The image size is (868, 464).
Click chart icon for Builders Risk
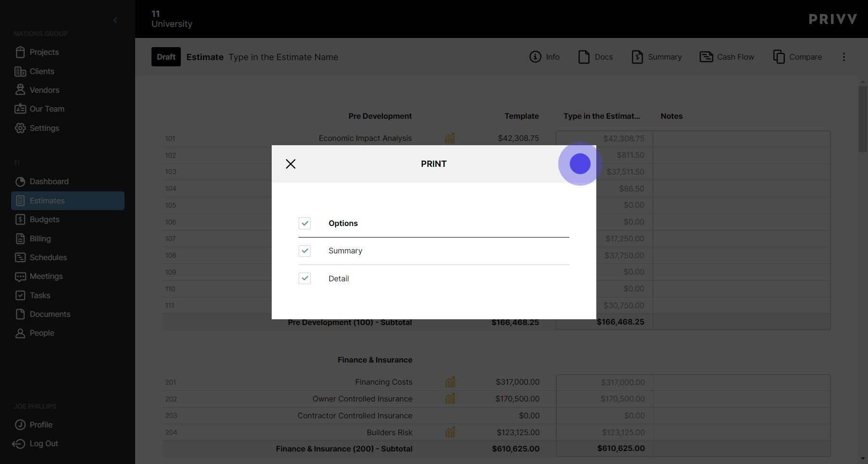click(450, 432)
